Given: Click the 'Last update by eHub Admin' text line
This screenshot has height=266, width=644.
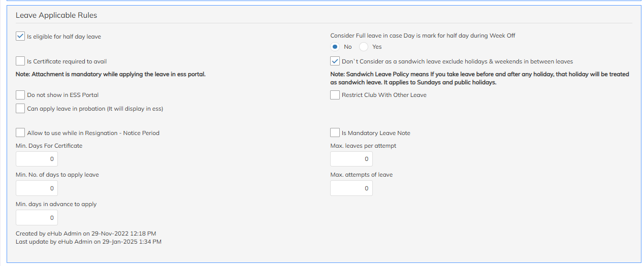Looking at the screenshot, I should pyautogui.click(x=88, y=242).
